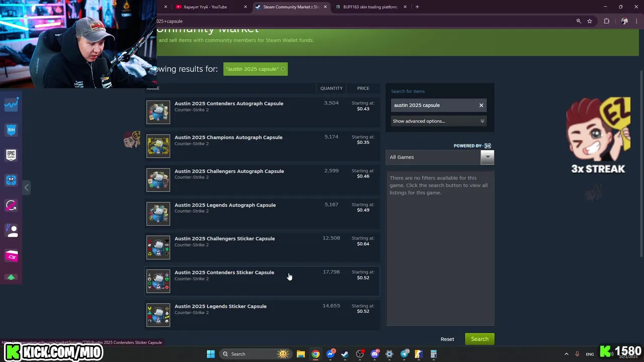Click the $0.43 starting price

point(363,109)
